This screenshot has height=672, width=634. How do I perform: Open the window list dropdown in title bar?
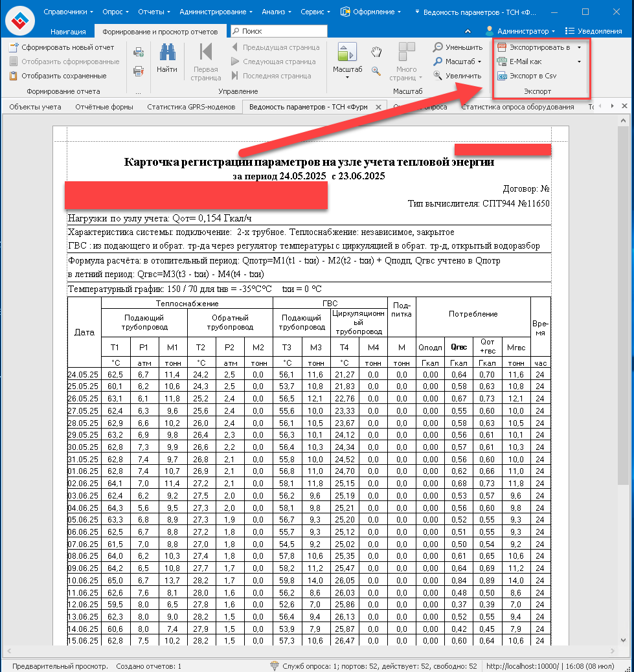[x=417, y=12]
